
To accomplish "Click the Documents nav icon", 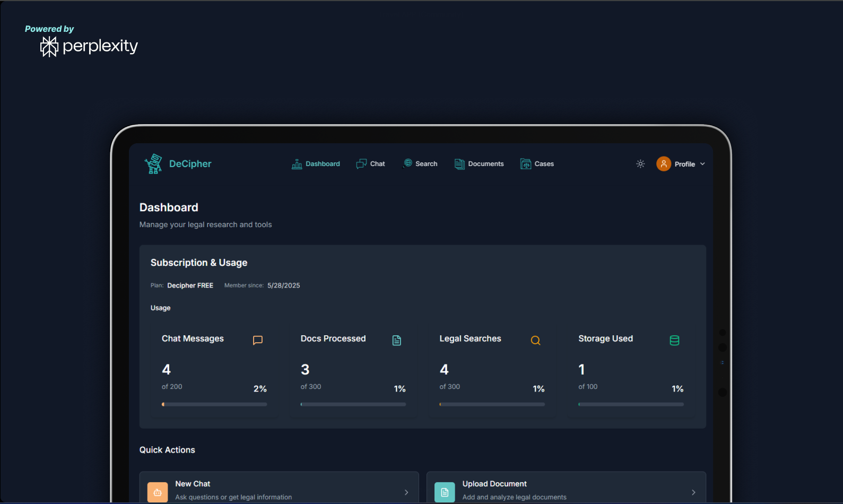I will coord(459,164).
